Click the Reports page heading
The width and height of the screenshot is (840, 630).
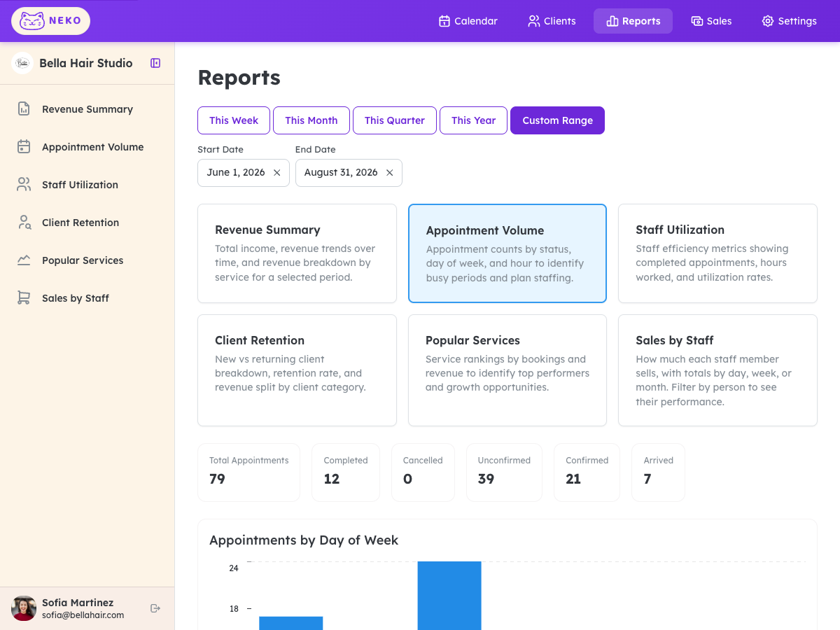click(239, 78)
